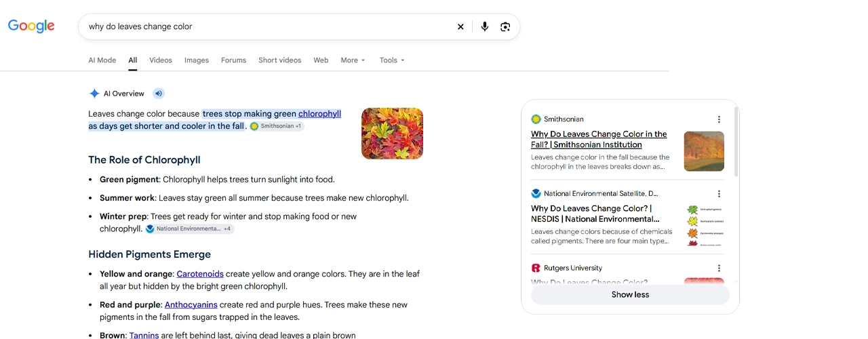Click the Summer work bullet text
This screenshot has height=339, width=868.
[x=254, y=198]
